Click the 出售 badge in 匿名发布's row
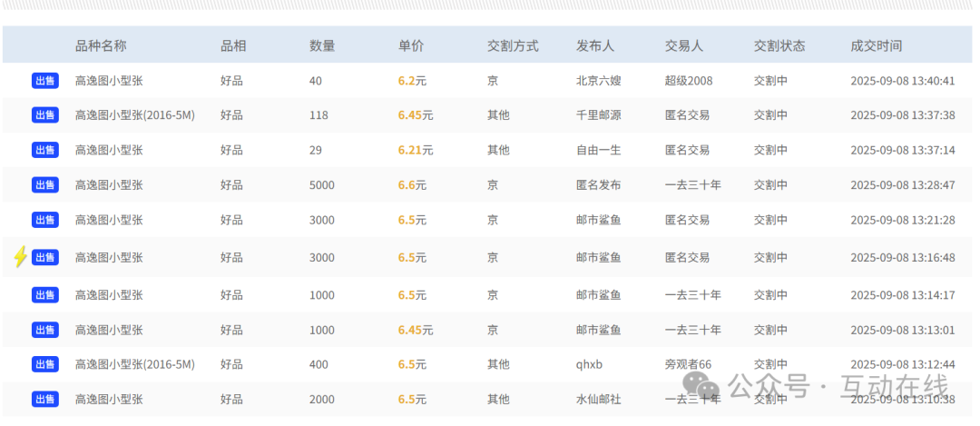980x426 pixels. pos(45,185)
